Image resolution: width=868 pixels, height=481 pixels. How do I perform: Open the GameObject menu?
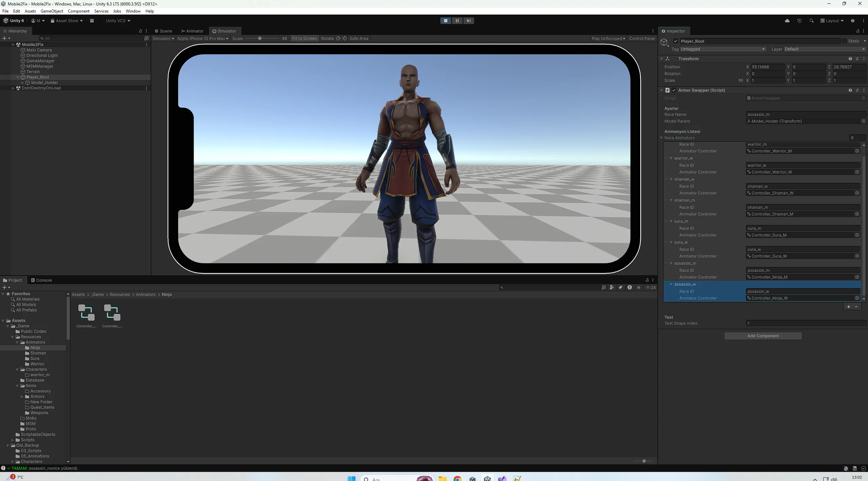tap(52, 11)
